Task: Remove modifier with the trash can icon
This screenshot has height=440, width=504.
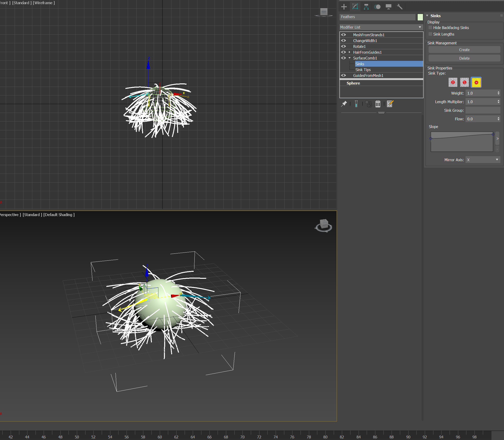Action: [x=378, y=104]
